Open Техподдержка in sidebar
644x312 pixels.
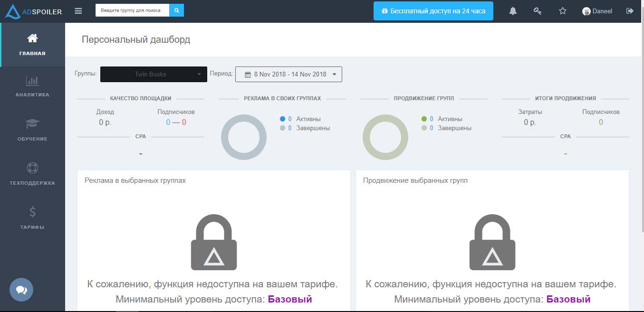click(x=32, y=174)
